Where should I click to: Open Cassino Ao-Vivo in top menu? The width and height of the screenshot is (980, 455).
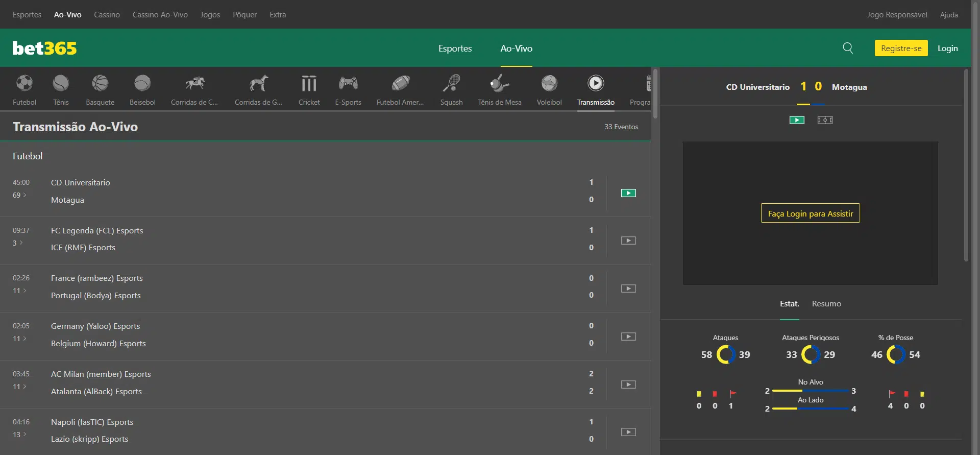tap(160, 15)
